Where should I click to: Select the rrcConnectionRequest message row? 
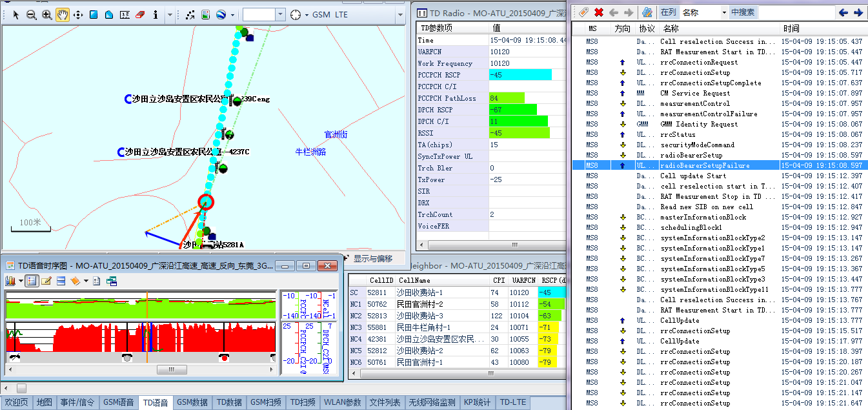[x=719, y=62]
